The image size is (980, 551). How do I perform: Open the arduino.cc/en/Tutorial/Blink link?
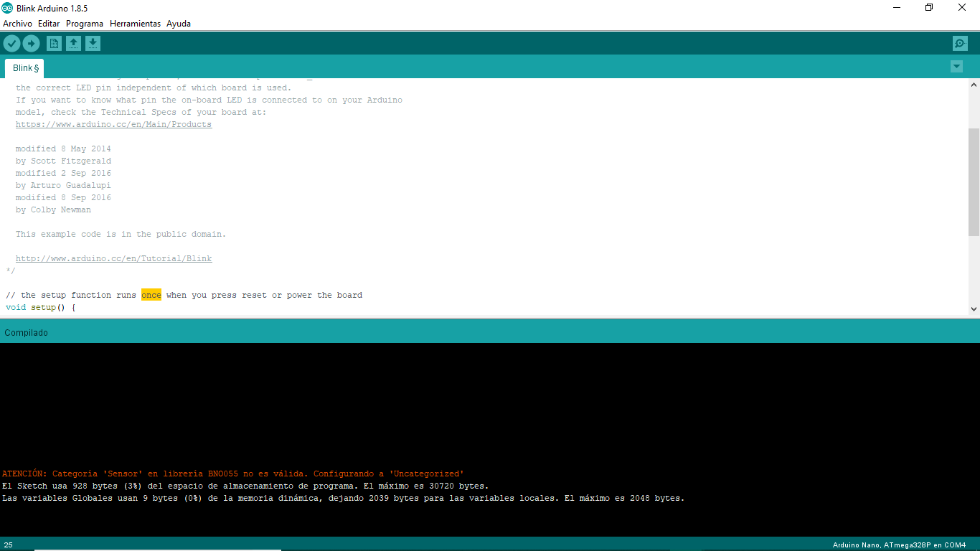pyautogui.click(x=113, y=259)
